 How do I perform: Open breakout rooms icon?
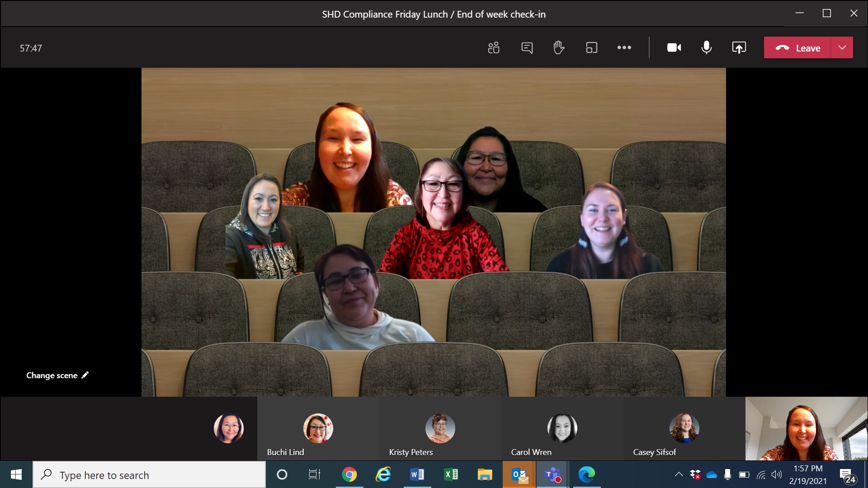591,48
